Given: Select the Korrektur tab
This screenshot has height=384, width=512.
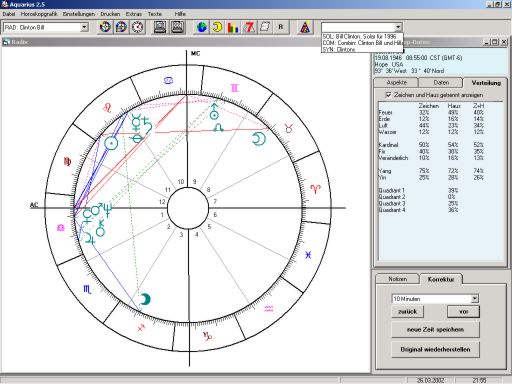Looking at the screenshot, I should click(x=441, y=279).
